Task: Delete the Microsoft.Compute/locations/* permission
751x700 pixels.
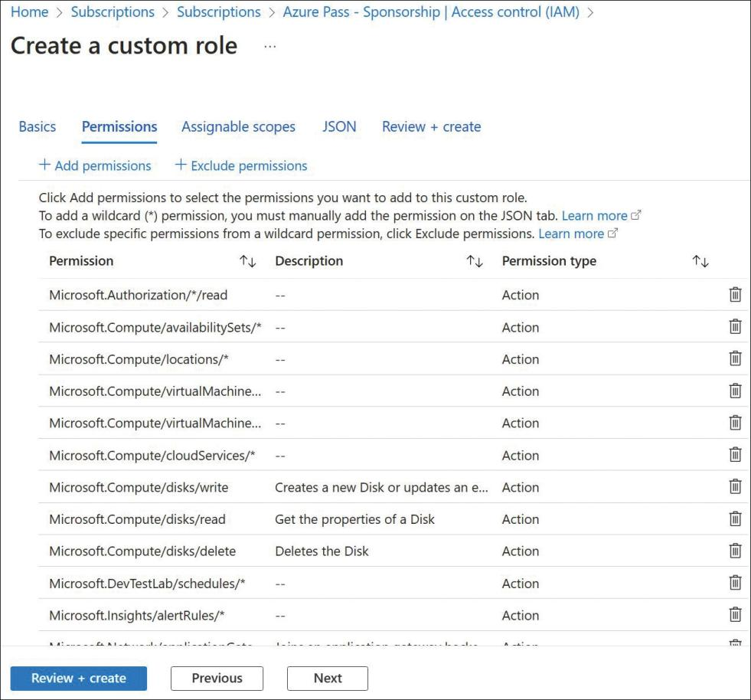Action: pyautogui.click(x=735, y=358)
